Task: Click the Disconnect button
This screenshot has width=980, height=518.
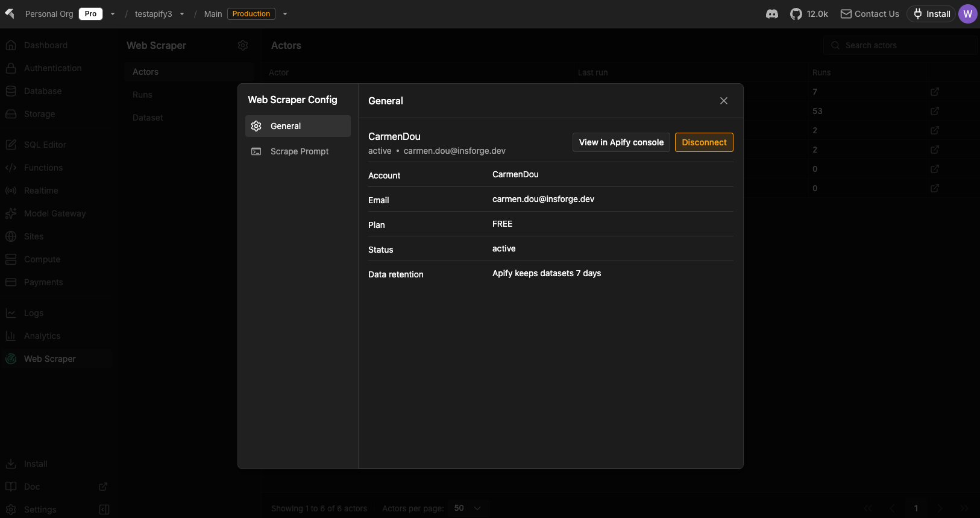Action: (704, 142)
